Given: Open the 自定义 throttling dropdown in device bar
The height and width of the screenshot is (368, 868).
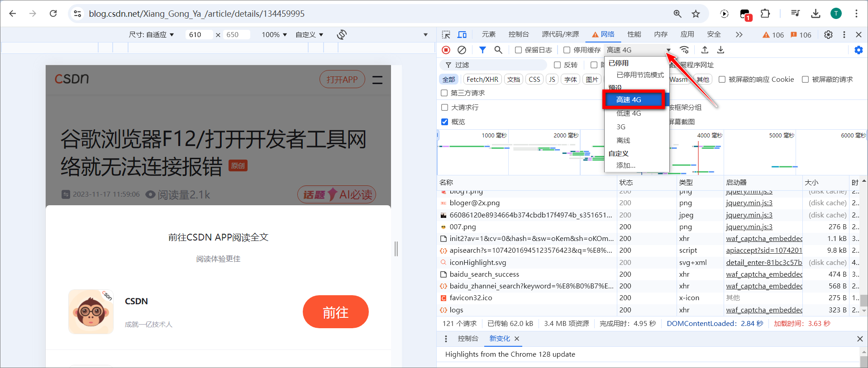Looking at the screenshot, I should click(x=310, y=34).
